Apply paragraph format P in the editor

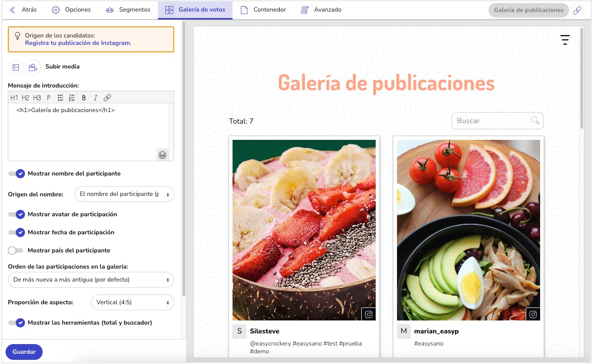coord(49,98)
